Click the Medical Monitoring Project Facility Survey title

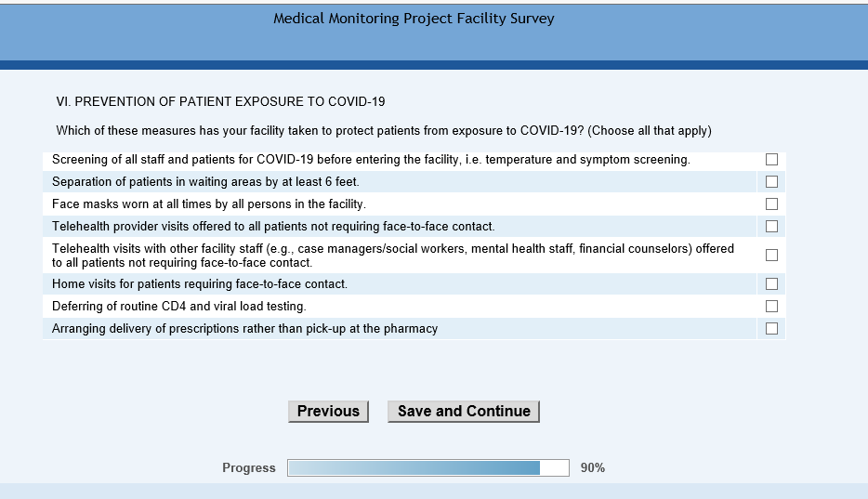(x=414, y=19)
